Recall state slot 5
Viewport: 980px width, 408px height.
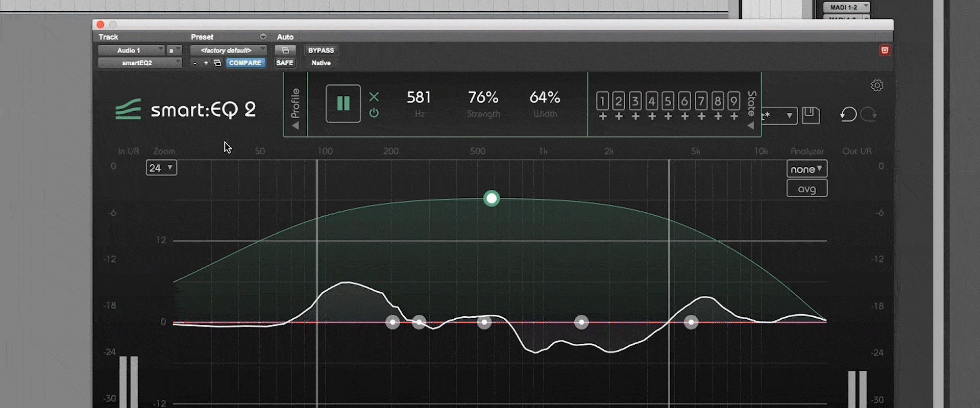tap(668, 101)
